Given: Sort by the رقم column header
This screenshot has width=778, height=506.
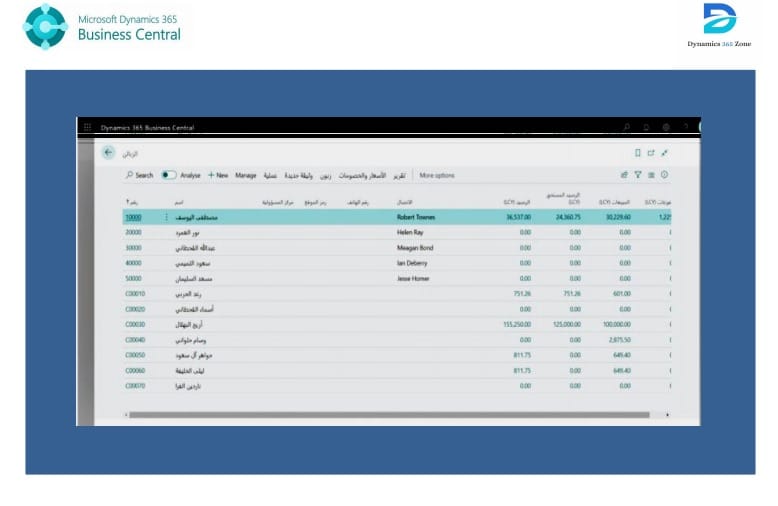Looking at the screenshot, I should tap(132, 202).
